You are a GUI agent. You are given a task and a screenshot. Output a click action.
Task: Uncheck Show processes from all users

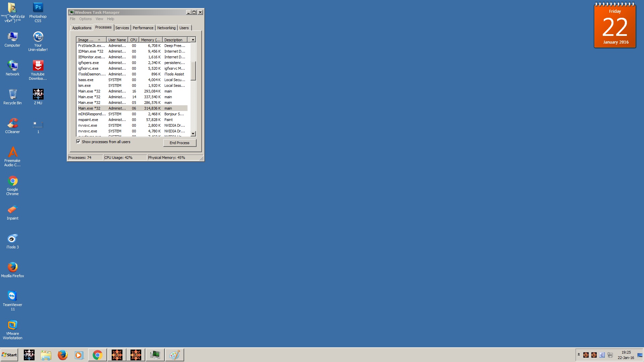coord(78,142)
